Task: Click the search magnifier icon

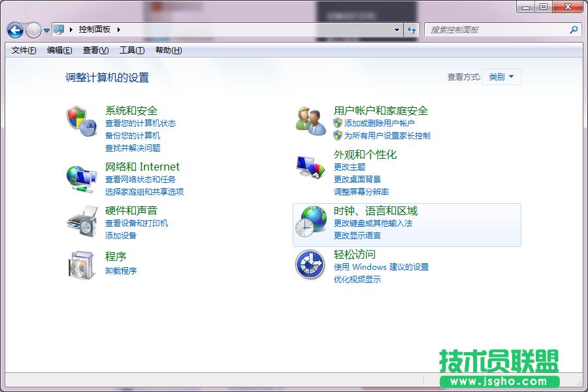Action: (574, 29)
